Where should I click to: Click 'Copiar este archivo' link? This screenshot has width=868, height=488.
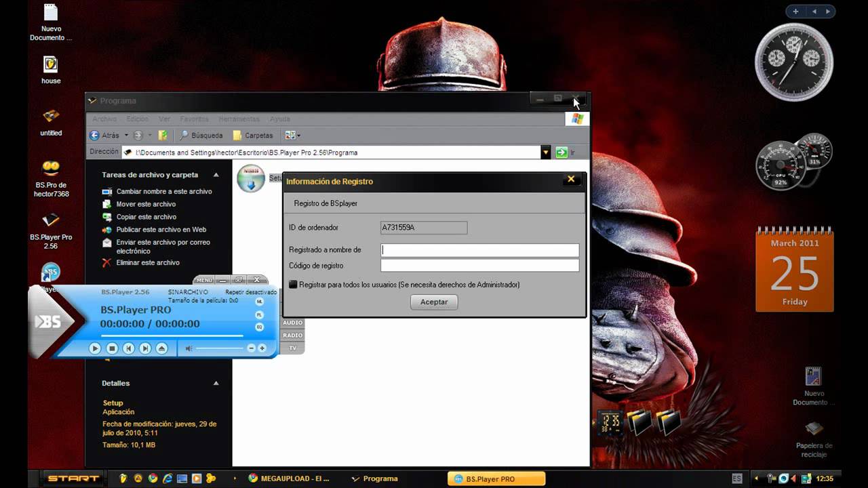[139, 217]
